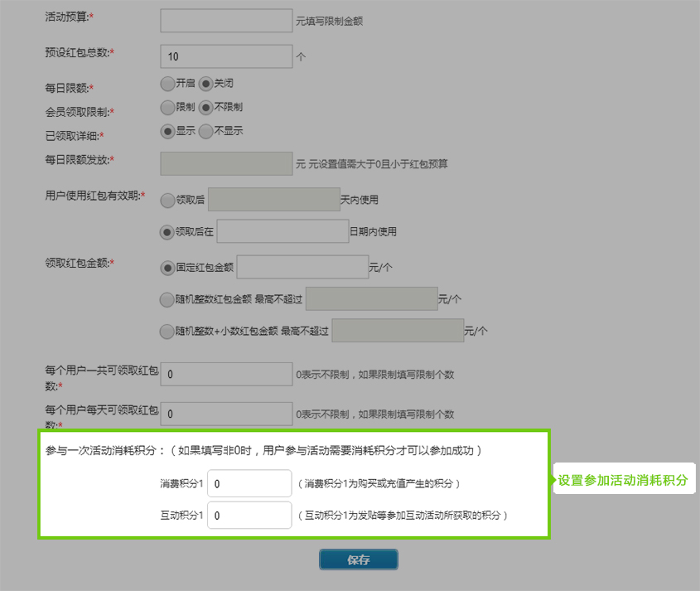Select 开启 radio for 每日限额
This screenshot has height=591, width=700.
pos(167,84)
